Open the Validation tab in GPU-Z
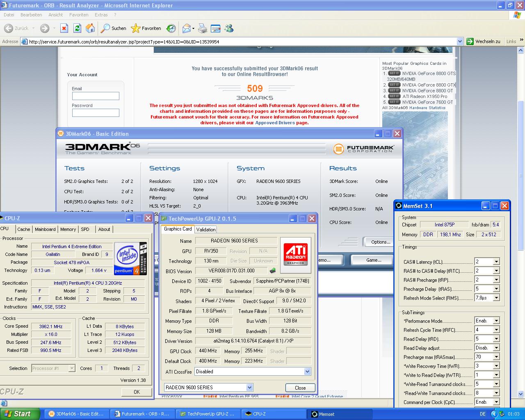This screenshot has height=420, width=525. [x=206, y=230]
